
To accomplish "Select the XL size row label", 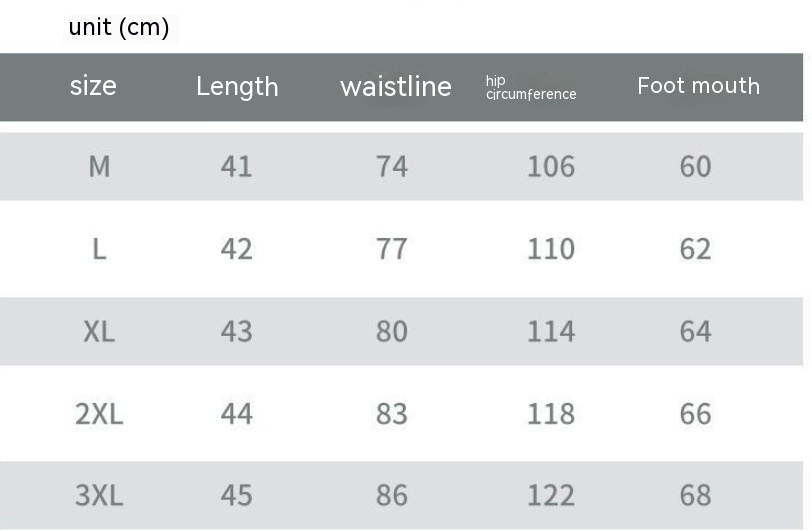I will (x=99, y=331).
